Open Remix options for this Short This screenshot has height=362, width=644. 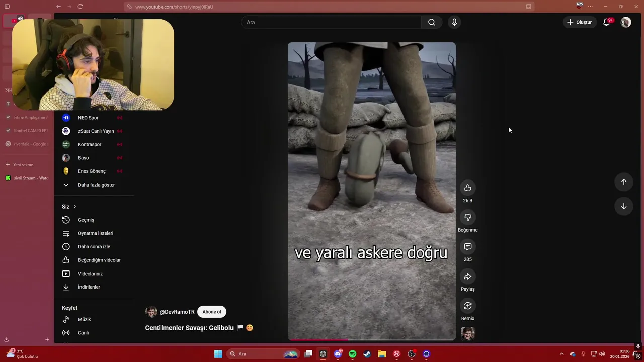pos(467,306)
